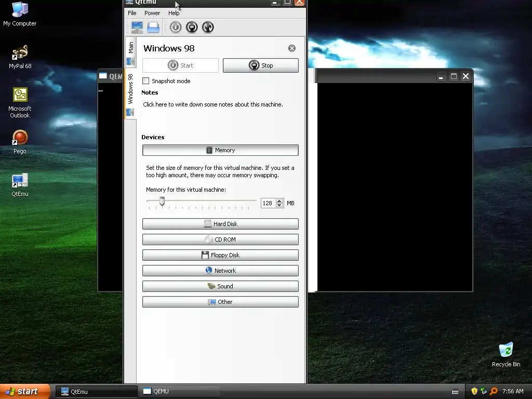Select the Microsoft Outlook desktop icon
The image size is (532, 399).
[x=20, y=103]
